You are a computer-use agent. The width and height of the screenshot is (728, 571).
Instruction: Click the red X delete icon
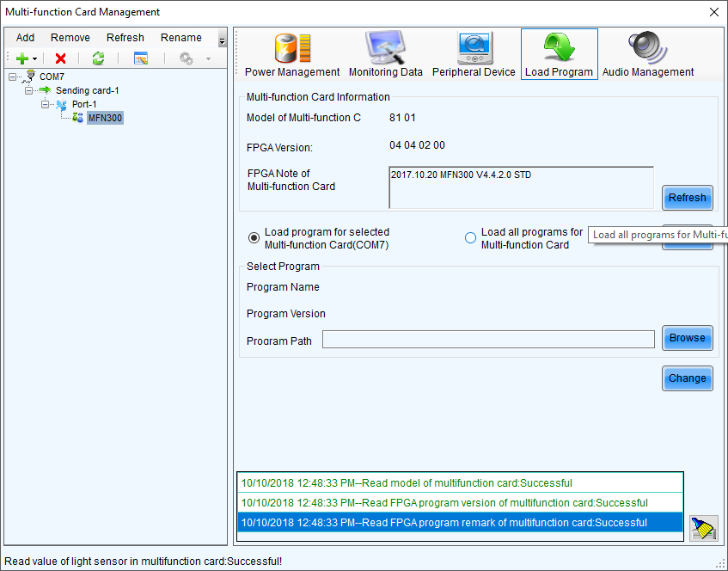[59, 58]
